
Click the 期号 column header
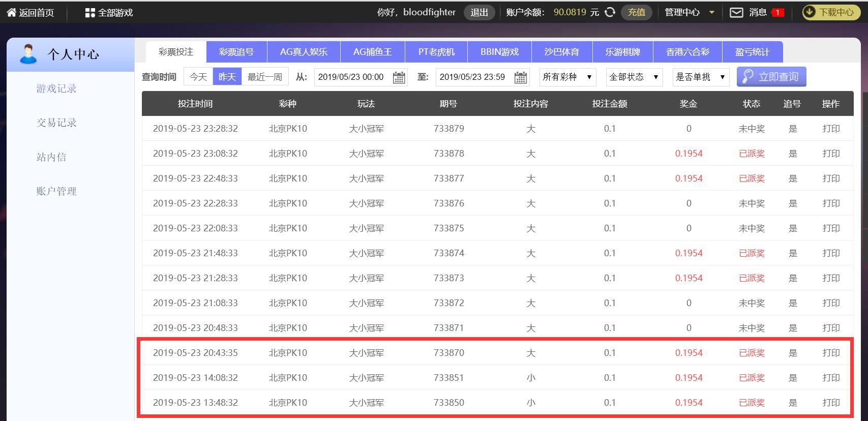pos(448,104)
